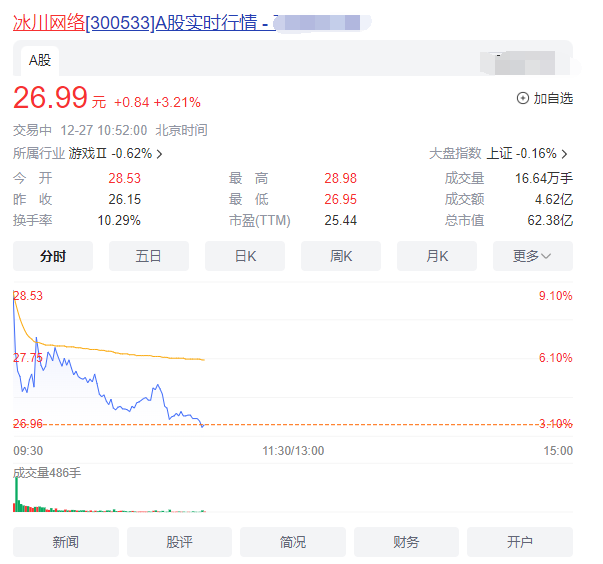603x564 pixels.
Task: Click the 交易中 status text
Action: pos(32,130)
